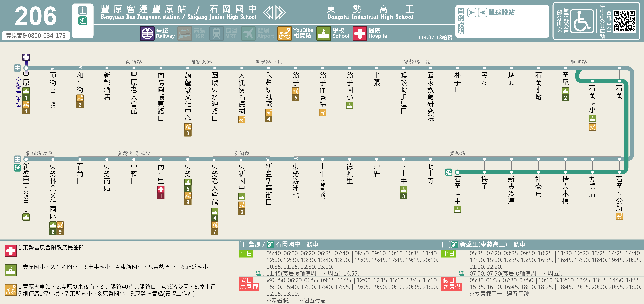This screenshot has width=644, height=304.
Task: Click the 1.東勢區農會附設農民醫院 footnote
Action: coord(51,248)
